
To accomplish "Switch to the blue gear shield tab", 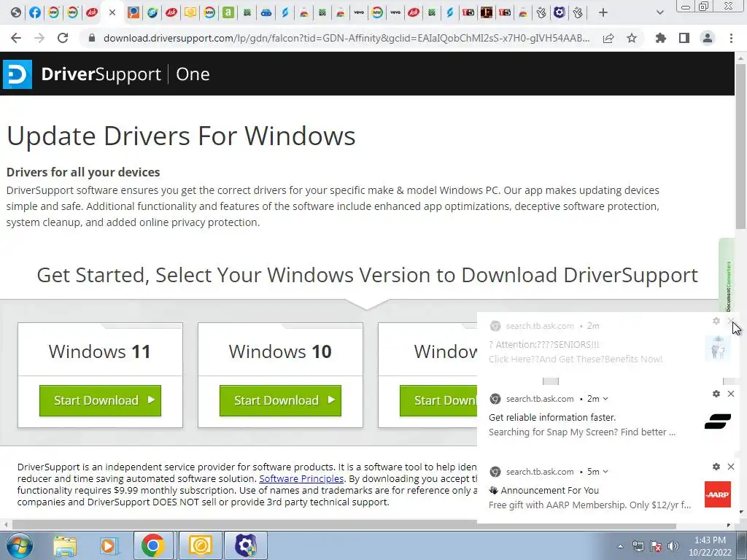I will point(560,12).
